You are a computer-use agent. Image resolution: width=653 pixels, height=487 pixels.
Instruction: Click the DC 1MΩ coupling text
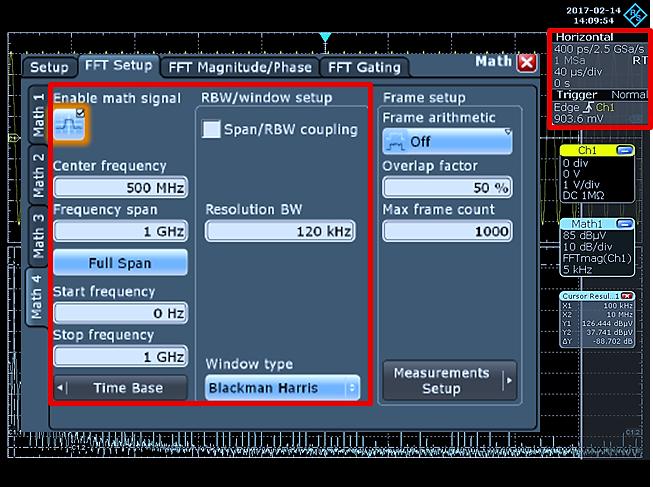pos(583,195)
